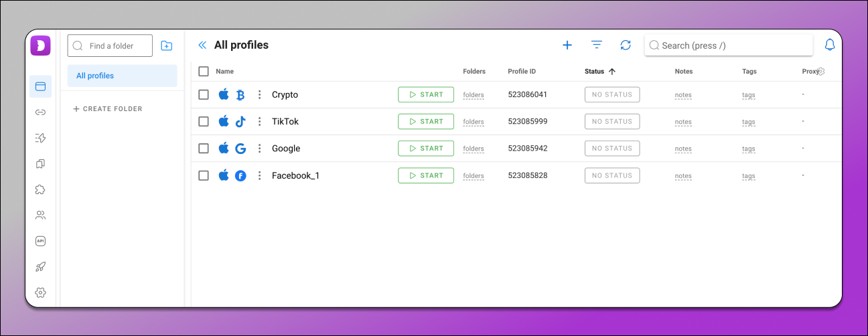Click the Google icon in Google row

[x=240, y=149]
